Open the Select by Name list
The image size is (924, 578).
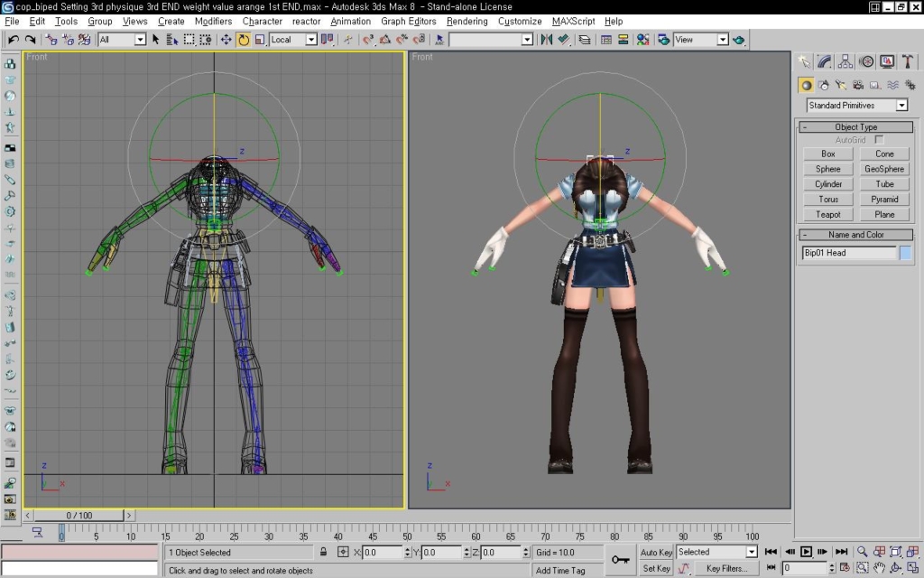pyautogui.click(x=172, y=40)
